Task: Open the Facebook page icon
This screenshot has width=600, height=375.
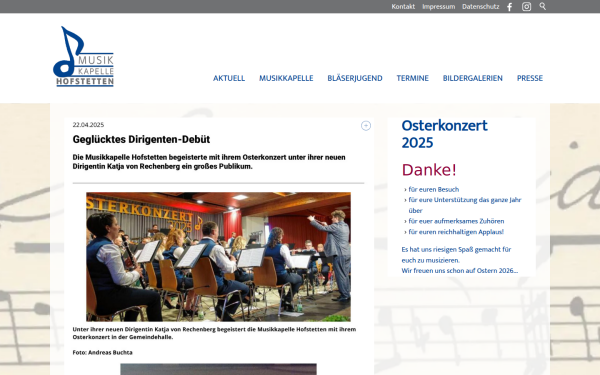Action: click(x=509, y=7)
